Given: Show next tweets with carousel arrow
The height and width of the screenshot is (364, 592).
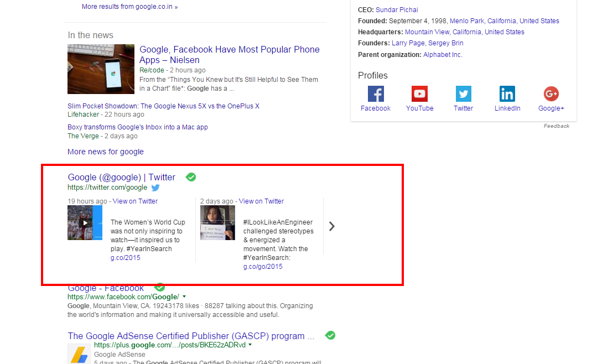Looking at the screenshot, I should pyautogui.click(x=331, y=226).
